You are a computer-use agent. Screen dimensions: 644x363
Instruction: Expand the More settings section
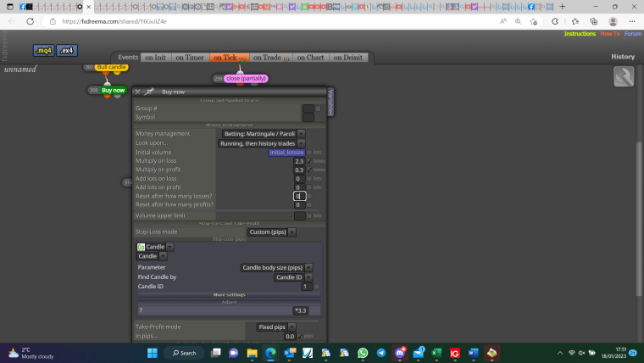click(229, 295)
